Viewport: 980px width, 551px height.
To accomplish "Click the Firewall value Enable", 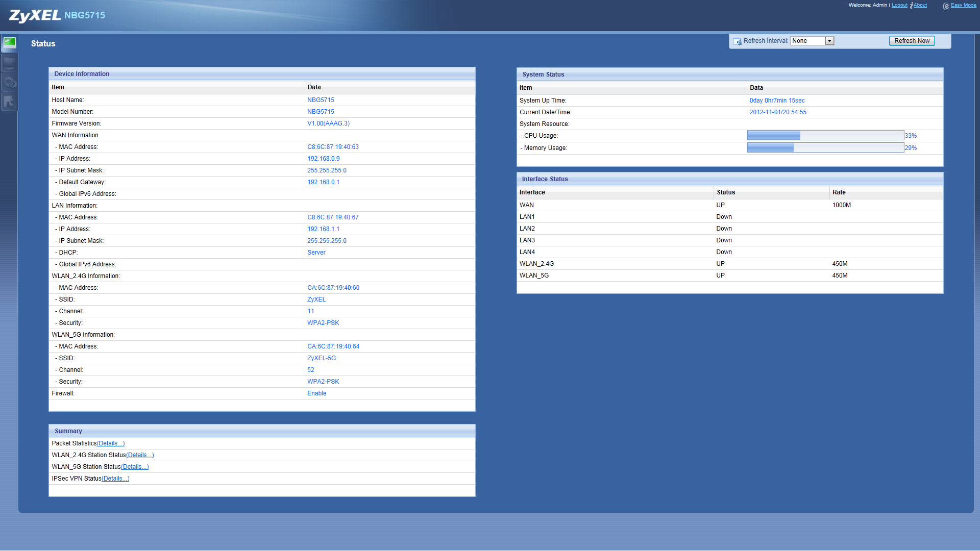I will [317, 393].
